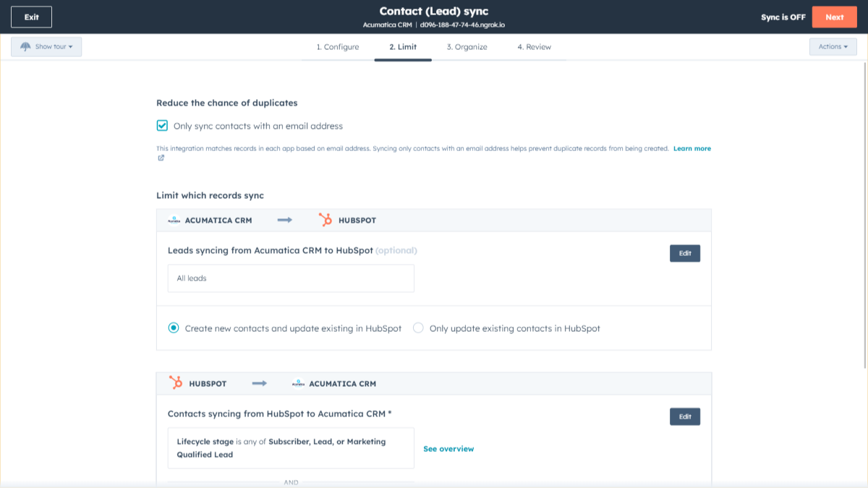Expand the Actions dropdown menu
868x488 pixels.
pyautogui.click(x=833, y=47)
